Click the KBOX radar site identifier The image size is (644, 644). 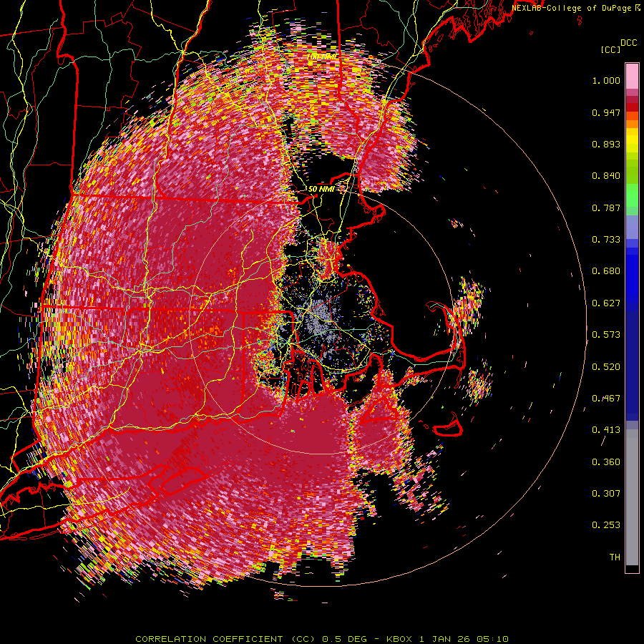(400, 639)
